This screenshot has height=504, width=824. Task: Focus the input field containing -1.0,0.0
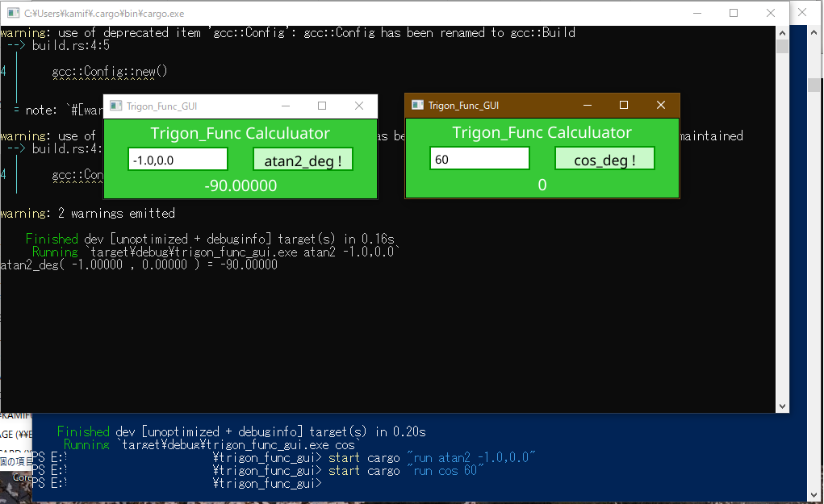click(178, 160)
